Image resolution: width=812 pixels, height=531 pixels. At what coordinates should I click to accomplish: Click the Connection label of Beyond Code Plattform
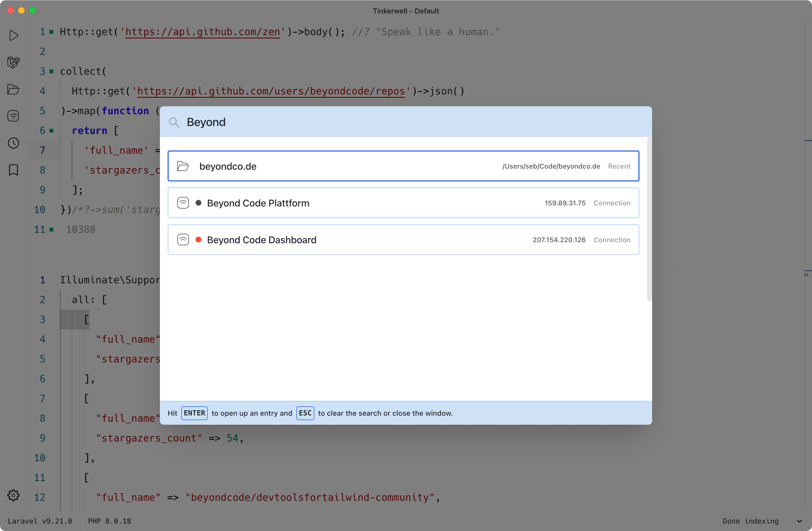[612, 203]
